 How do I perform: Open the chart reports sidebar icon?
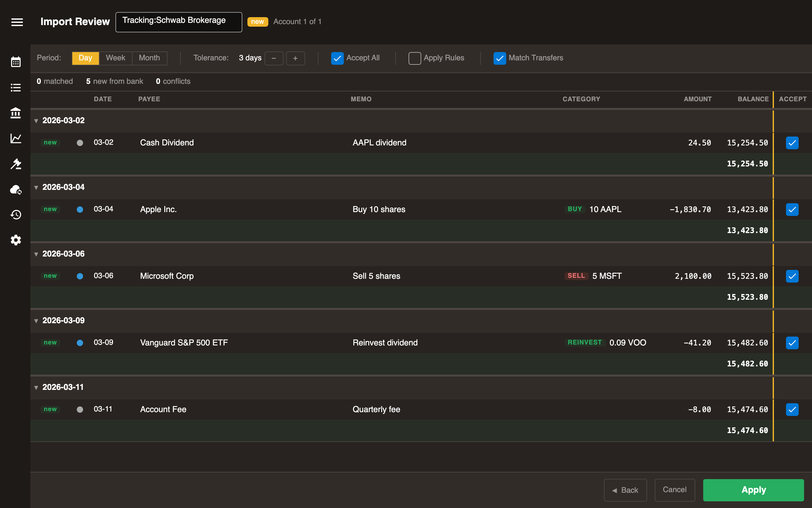(16, 138)
